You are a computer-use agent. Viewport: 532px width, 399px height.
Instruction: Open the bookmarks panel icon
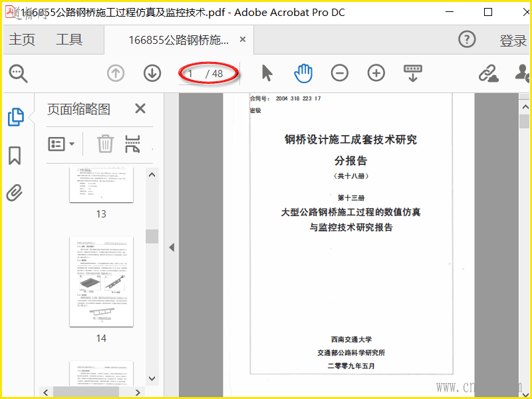pos(15,156)
